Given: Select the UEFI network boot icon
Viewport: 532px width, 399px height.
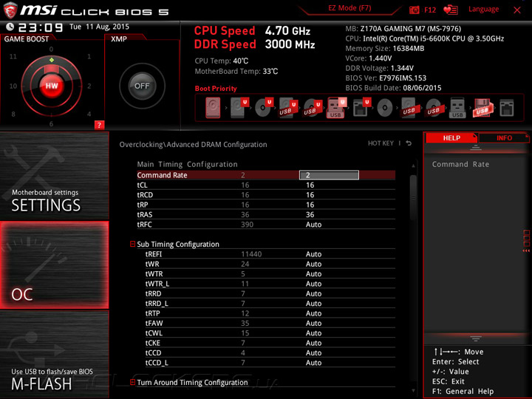Looking at the screenshot, I should coord(361,108).
